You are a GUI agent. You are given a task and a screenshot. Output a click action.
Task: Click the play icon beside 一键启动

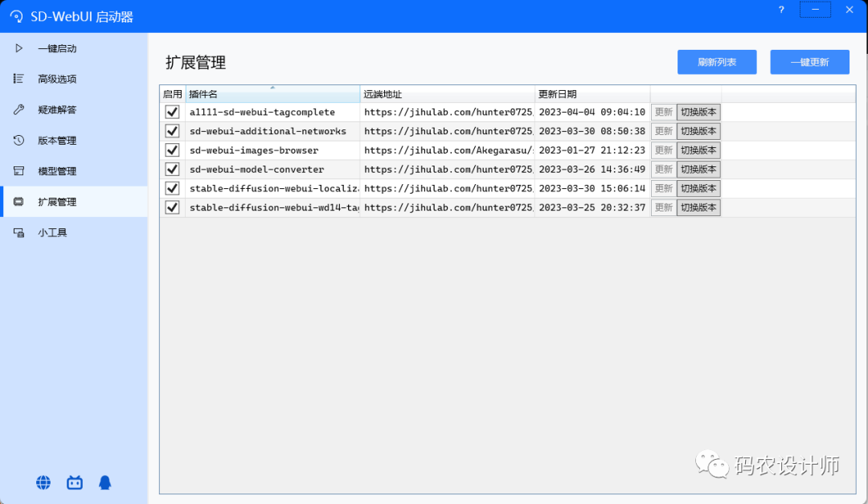[18, 48]
